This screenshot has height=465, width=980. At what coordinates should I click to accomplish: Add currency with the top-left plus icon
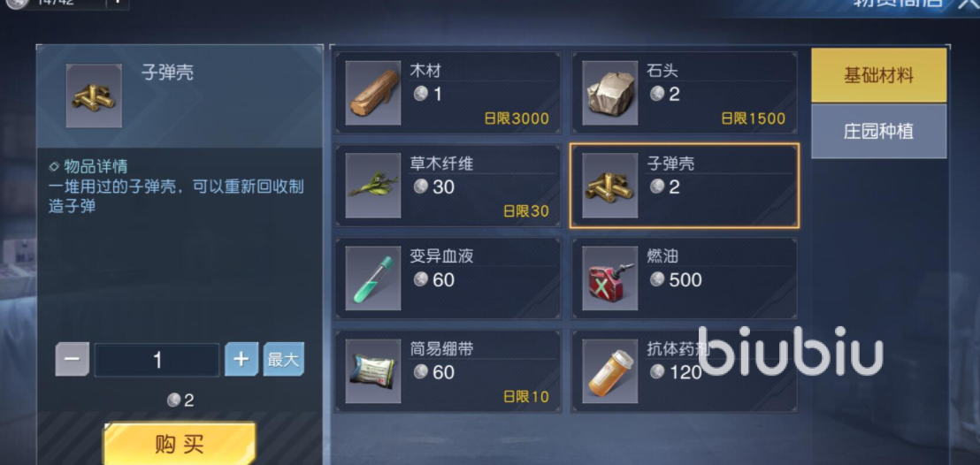click(x=117, y=3)
